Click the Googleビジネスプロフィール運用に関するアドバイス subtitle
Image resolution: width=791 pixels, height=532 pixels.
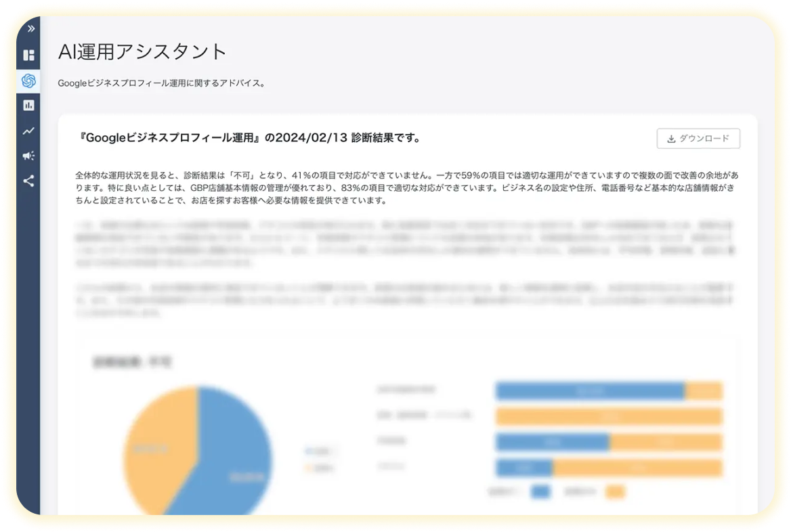coord(161,83)
